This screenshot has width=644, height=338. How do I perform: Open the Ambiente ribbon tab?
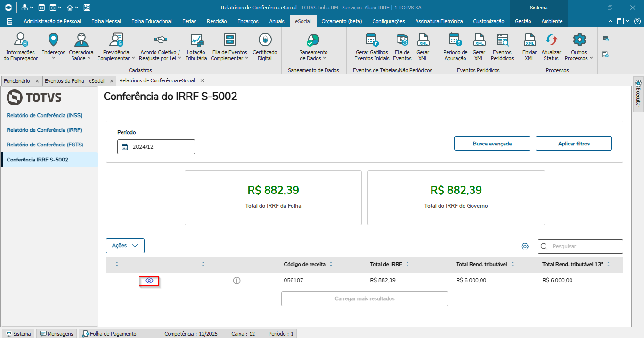552,21
